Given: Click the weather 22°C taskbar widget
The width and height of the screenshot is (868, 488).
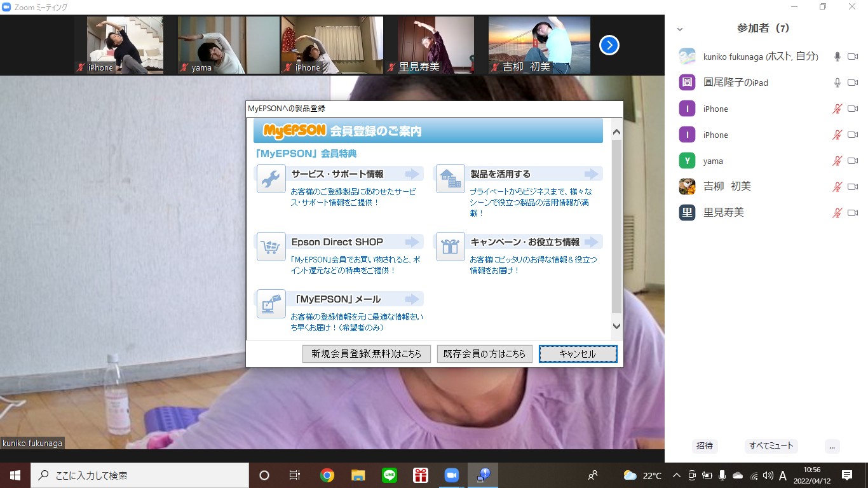Looking at the screenshot, I should pyautogui.click(x=642, y=475).
